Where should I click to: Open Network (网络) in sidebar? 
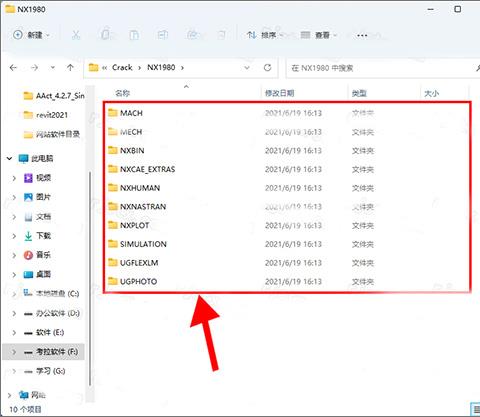pyautogui.click(x=32, y=395)
